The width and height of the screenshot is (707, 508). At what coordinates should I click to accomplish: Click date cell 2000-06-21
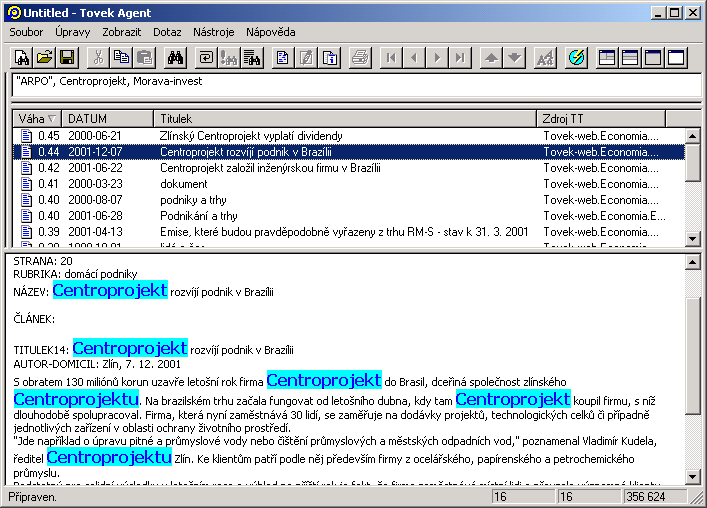tap(95, 136)
